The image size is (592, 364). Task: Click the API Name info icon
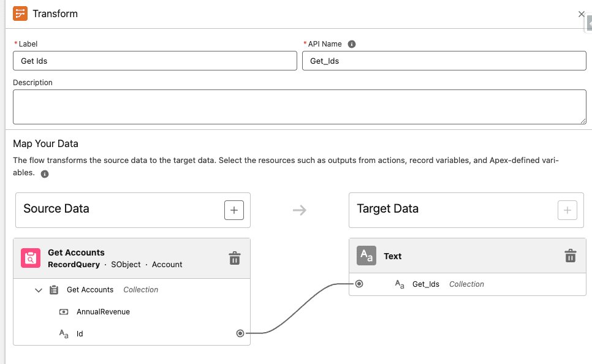click(352, 44)
